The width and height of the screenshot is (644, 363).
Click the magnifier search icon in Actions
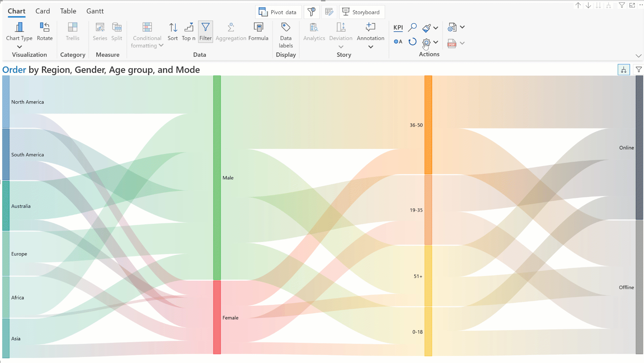pos(412,28)
